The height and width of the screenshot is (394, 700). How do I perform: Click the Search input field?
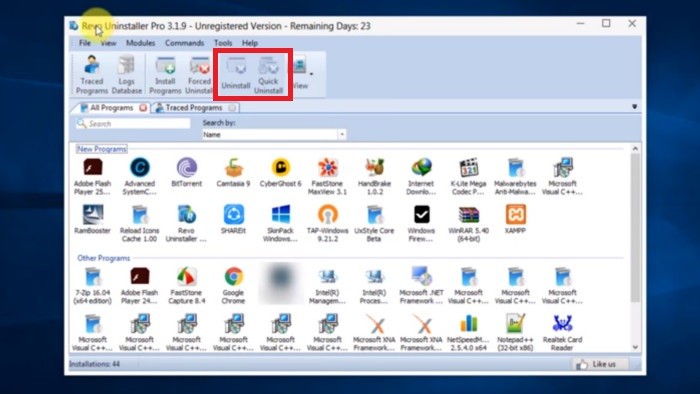133,124
